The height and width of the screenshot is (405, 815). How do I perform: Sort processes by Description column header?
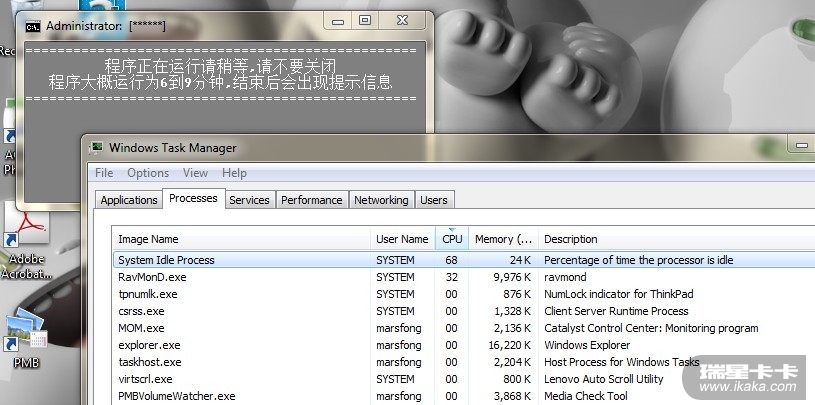click(x=676, y=239)
